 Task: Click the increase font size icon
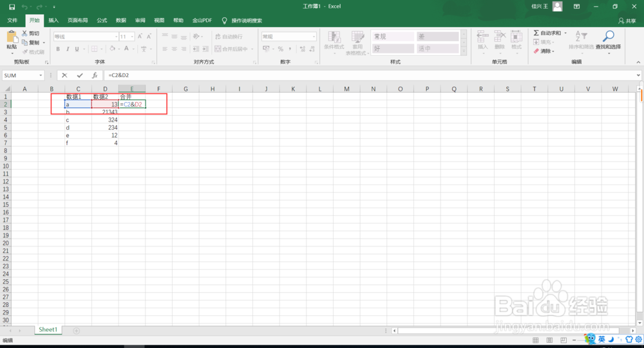coord(140,37)
